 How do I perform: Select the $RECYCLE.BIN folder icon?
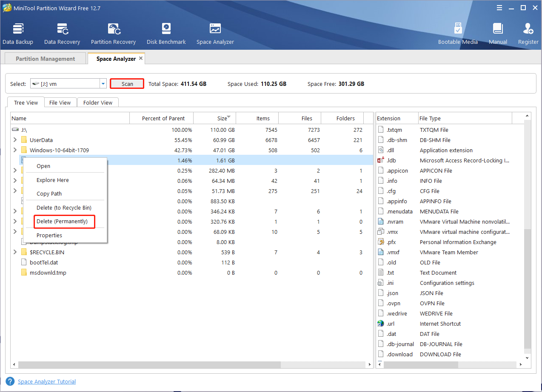(x=24, y=252)
